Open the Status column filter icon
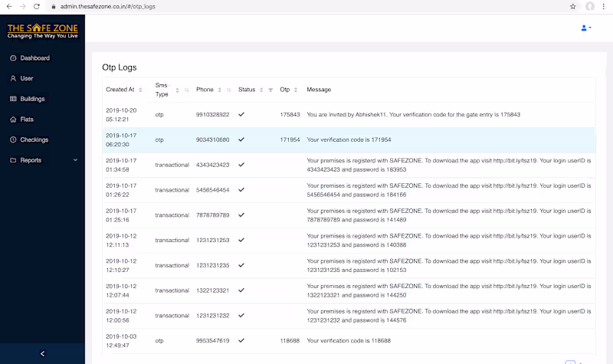This screenshot has height=364, width=613. coord(270,90)
